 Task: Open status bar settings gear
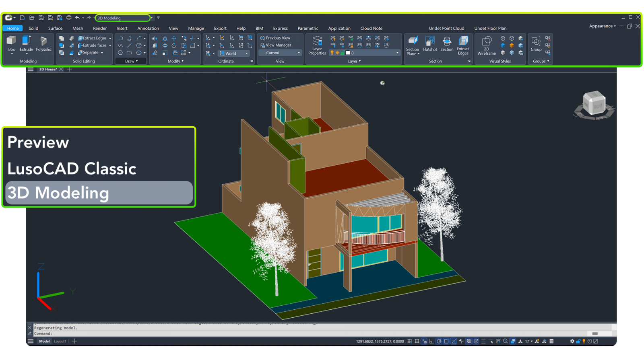tap(572, 341)
